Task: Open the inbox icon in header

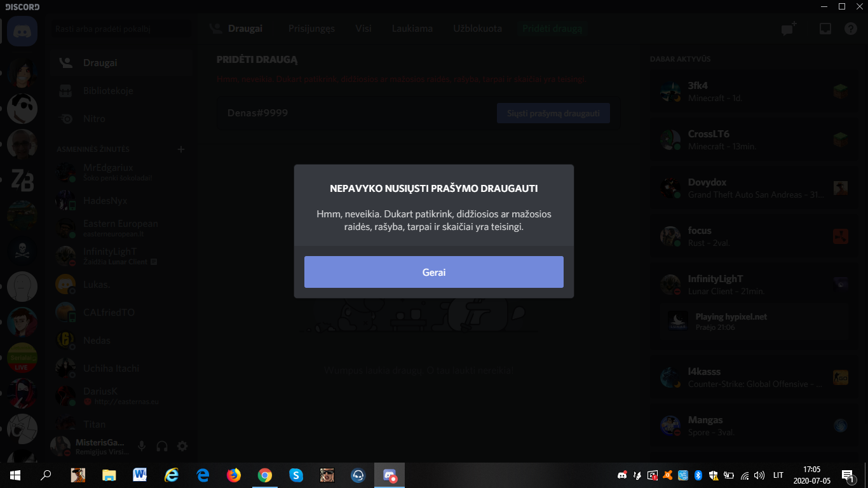Action: 825,29
